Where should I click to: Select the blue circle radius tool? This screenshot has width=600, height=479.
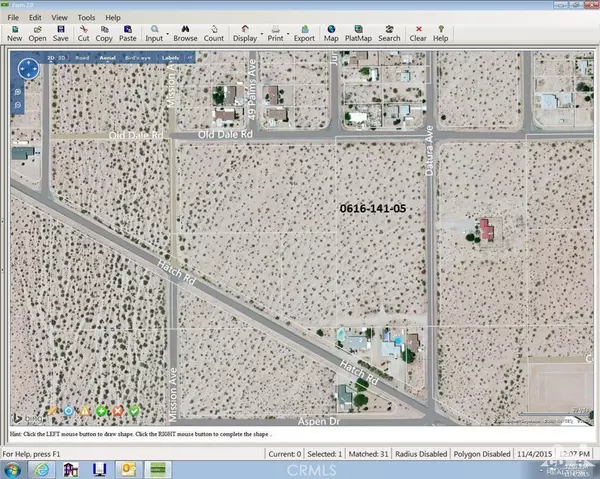click(68, 411)
